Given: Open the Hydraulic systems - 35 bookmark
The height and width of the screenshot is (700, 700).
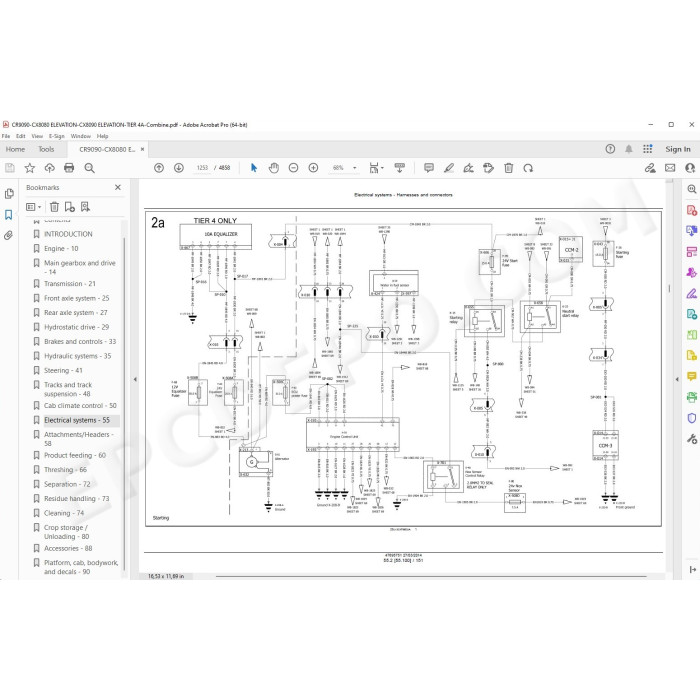Looking at the screenshot, I should coord(77,356).
